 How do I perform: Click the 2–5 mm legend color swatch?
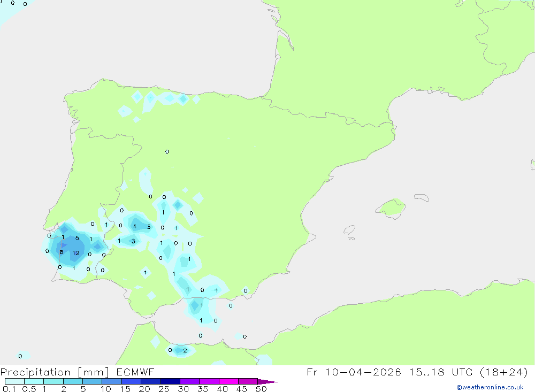tap(73, 381)
